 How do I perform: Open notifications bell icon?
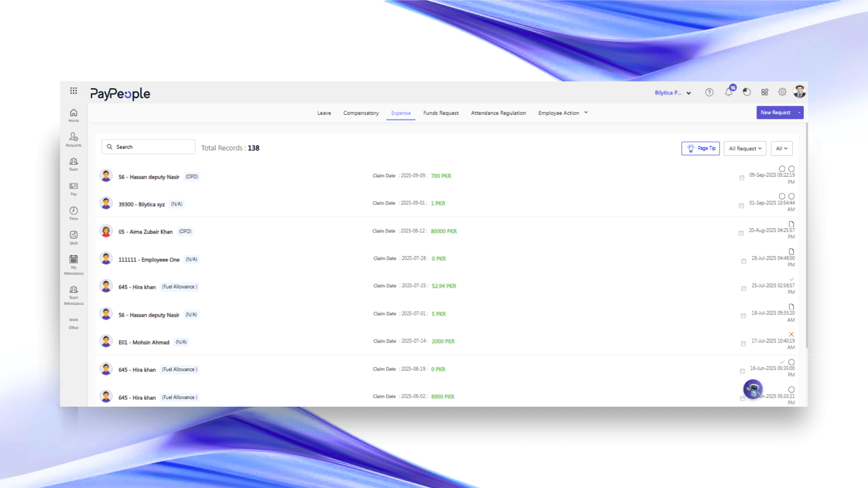[x=728, y=92]
